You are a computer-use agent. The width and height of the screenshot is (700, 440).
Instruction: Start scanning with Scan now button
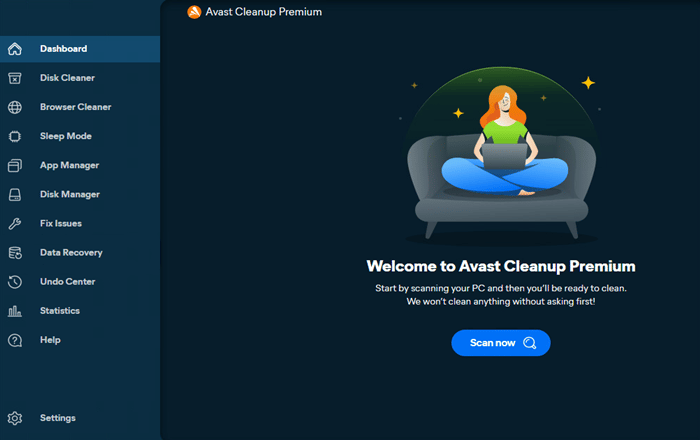[501, 343]
